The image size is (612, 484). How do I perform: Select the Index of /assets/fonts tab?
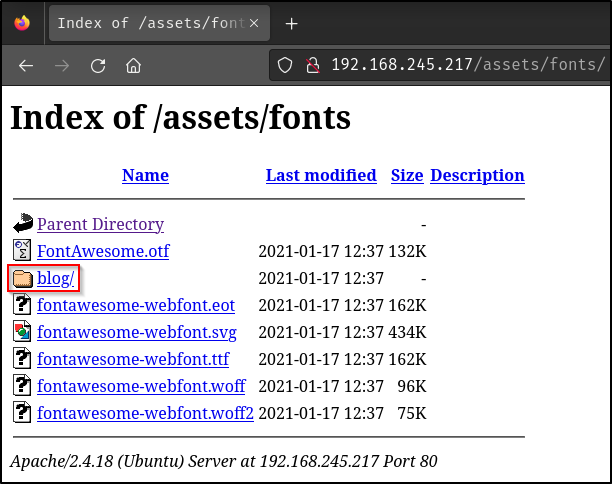(x=145, y=23)
